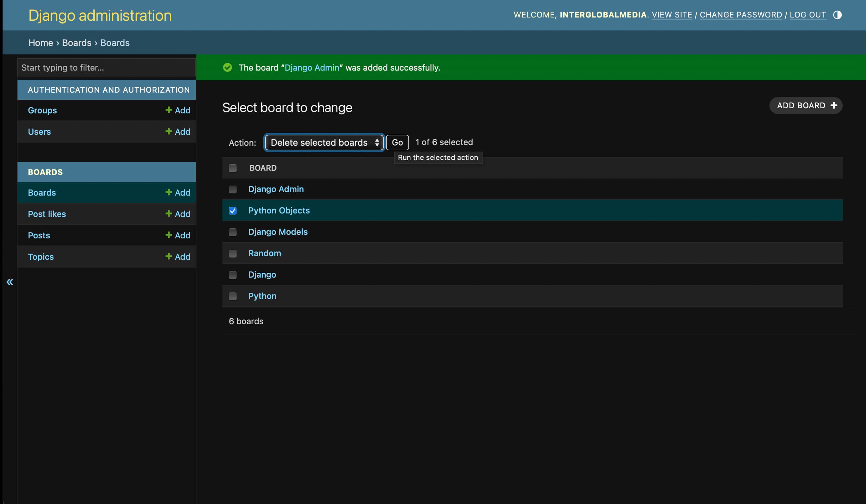Open the Action dropdown showing Delete selected boards

324,143
